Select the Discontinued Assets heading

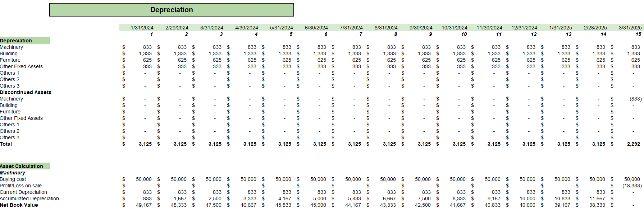pyautogui.click(x=26, y=92)
